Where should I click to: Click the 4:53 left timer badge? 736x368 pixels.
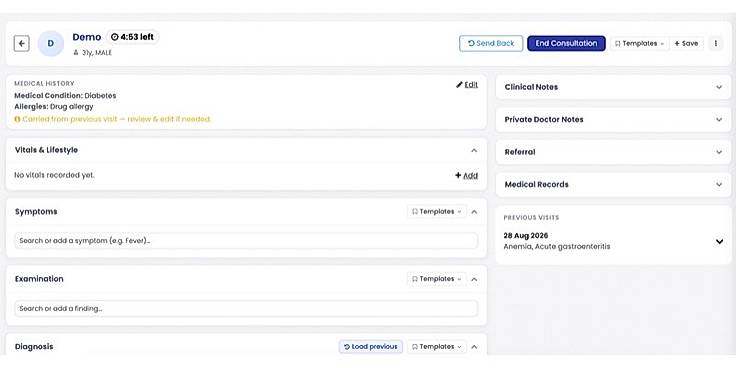point(132,37)
